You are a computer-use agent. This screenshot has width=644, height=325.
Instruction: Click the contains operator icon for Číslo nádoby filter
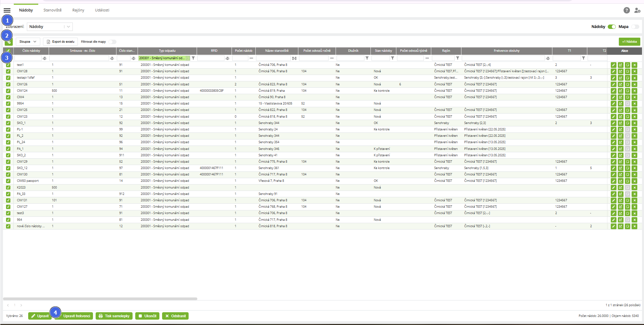[44, 58]
